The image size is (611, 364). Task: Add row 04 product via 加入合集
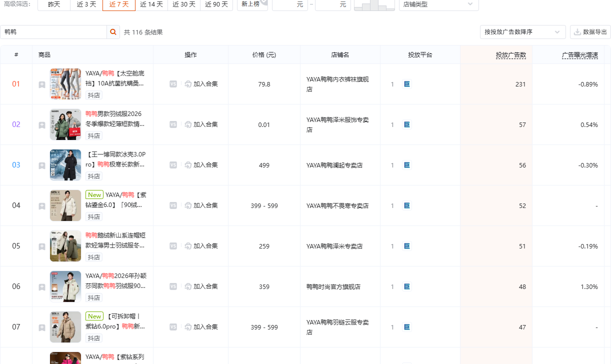click(201, 205)
